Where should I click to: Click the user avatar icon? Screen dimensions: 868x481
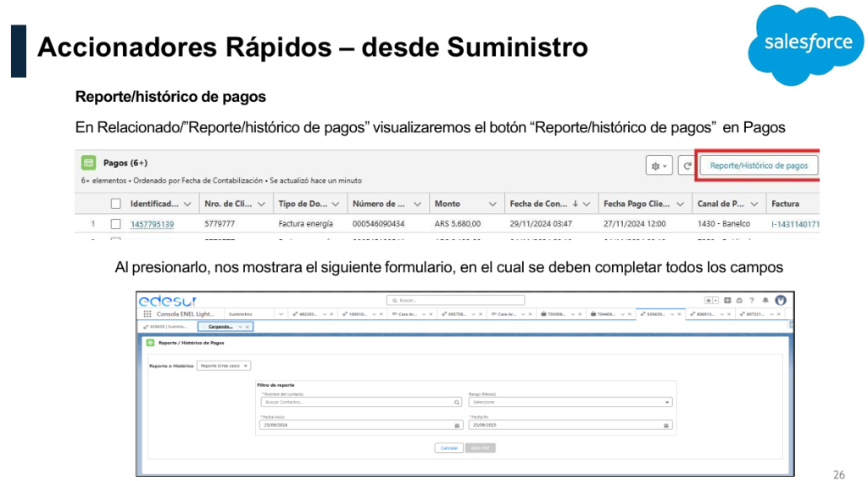[x=780, y=300]
